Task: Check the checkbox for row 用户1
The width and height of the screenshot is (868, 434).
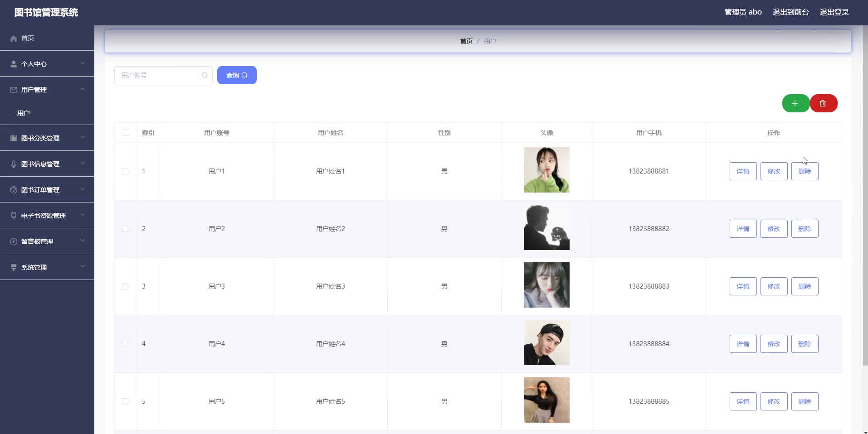Action: [125, 171]
